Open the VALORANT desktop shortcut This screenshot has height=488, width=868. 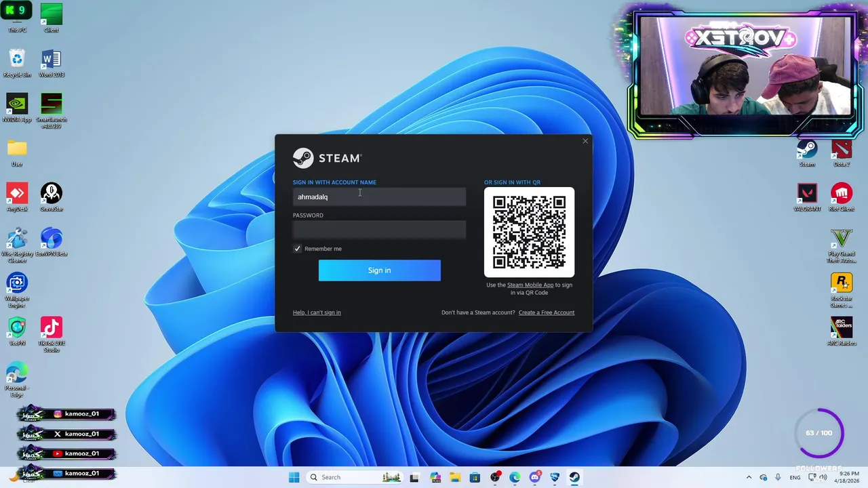pyautogui.click(x=807, y=197)
